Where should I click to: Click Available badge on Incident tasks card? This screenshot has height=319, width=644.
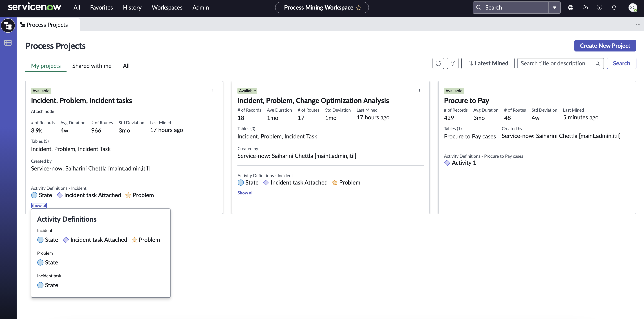point(41,91)
